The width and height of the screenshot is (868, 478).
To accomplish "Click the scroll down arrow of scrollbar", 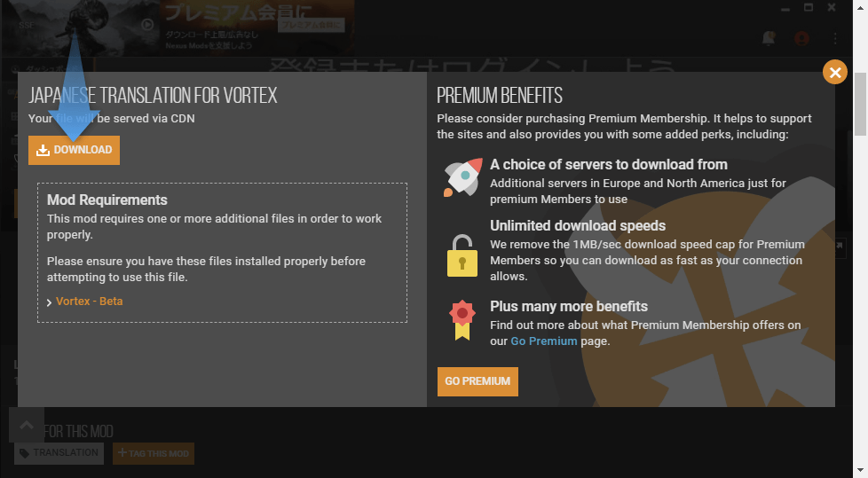I will coord(860,471).
